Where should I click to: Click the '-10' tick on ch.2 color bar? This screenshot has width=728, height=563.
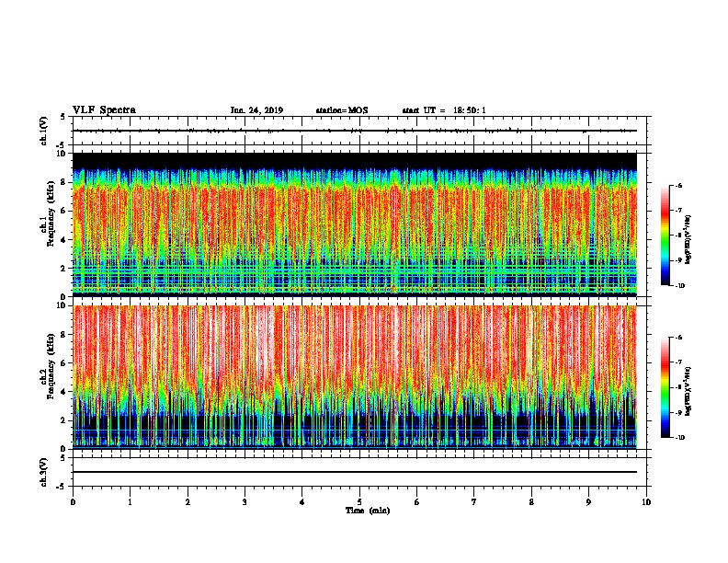680,438
